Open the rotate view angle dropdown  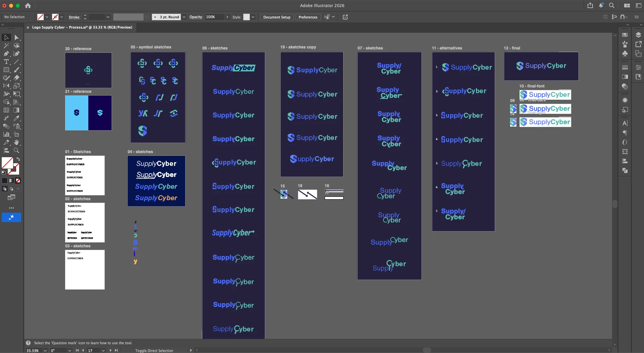click(70, 350)
